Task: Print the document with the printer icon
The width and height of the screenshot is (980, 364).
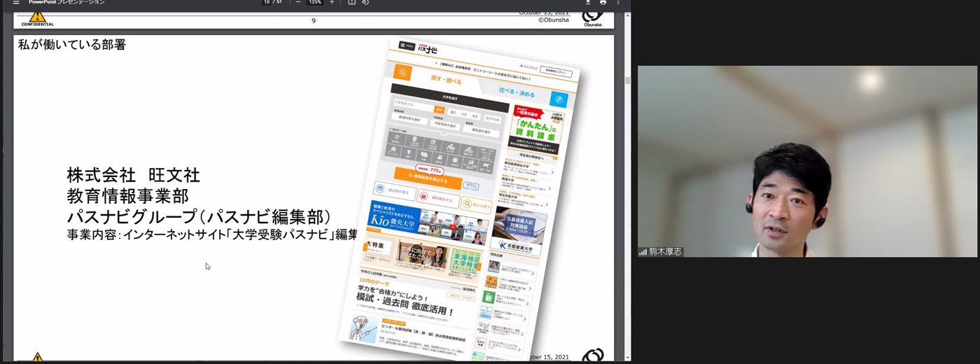Action: click(603, 3)
